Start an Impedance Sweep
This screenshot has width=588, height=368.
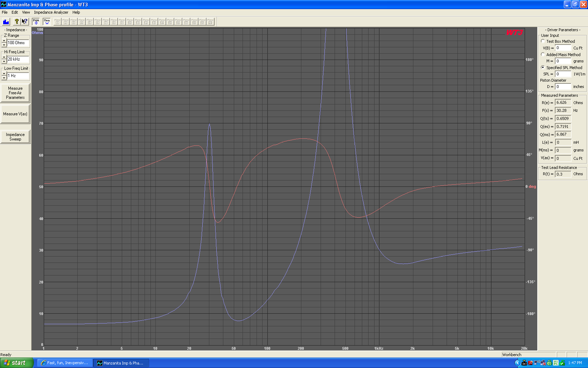[x=15, y=137]
